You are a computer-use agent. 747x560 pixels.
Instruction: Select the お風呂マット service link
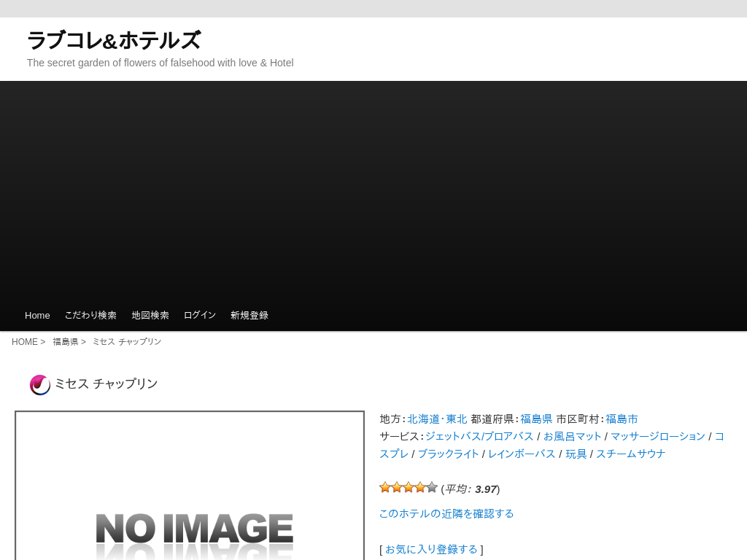pos(572,436)
